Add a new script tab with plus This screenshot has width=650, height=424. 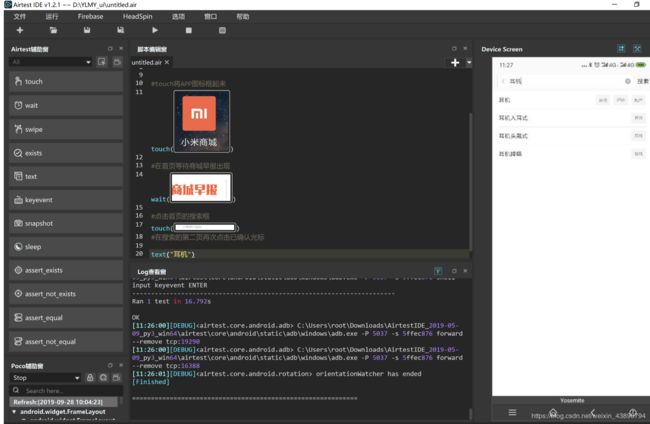tap(455, 63)
